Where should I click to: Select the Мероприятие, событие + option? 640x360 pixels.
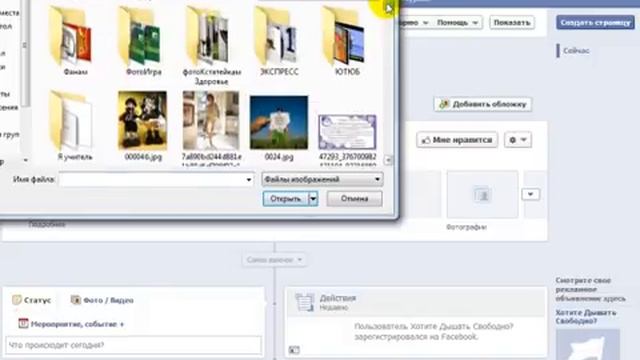[x=71, y=324]
